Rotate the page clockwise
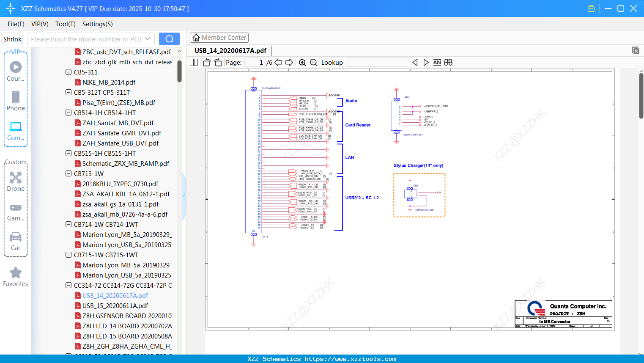Image resolution: width=644 pixels, height=363 pixels. tap(218, 63)
